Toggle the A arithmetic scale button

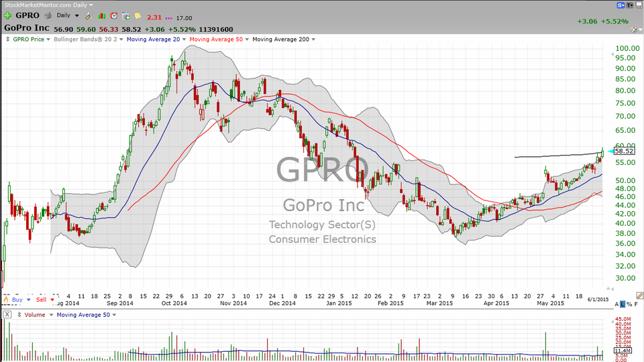[616, 304]
